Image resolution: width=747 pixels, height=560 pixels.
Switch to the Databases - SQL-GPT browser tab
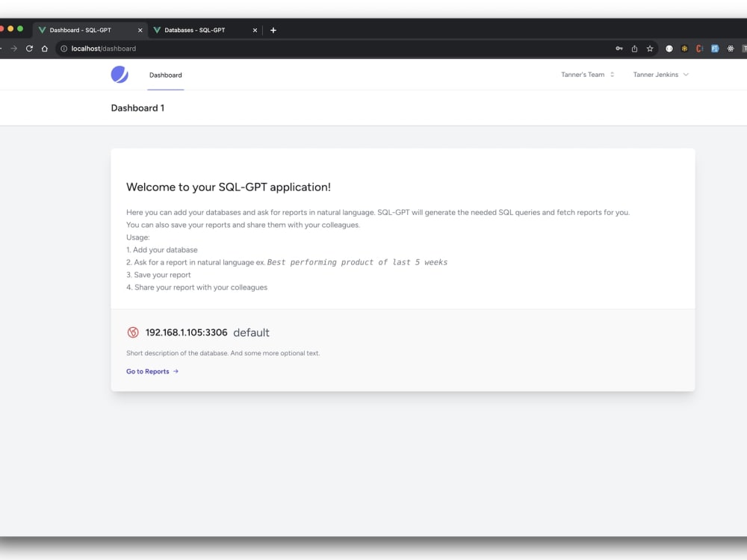[205, 30]
